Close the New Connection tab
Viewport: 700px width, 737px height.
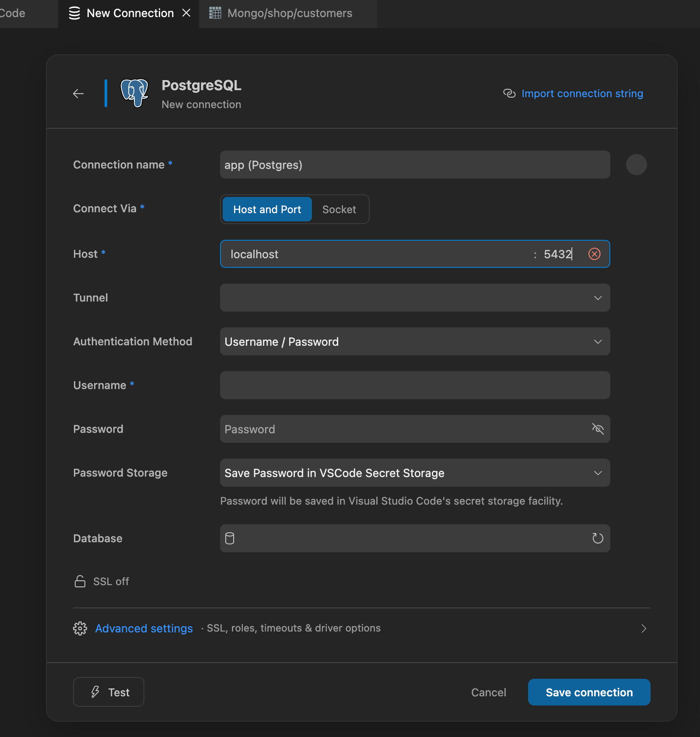[186, 13]
